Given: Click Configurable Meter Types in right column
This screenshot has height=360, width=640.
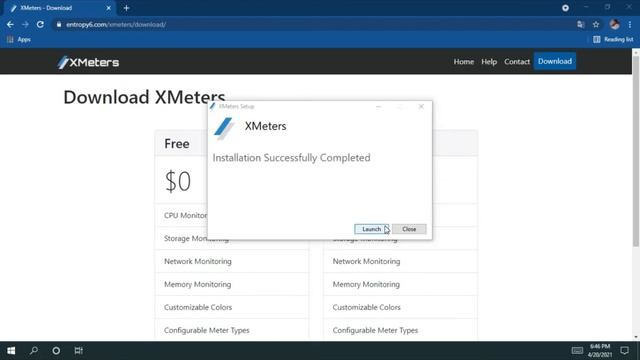Looking at the screenshot, I should (x=375, y=330).
